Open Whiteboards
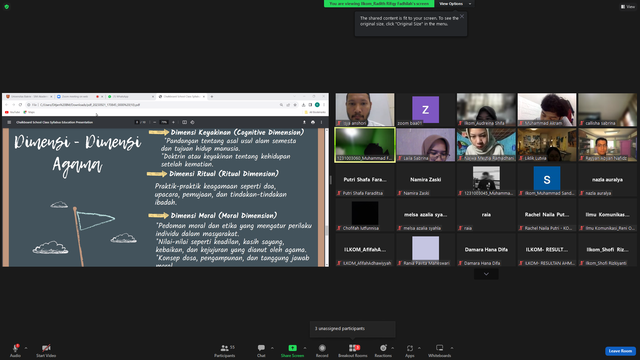This screenshot has width=640, height=360. [x=440, y=350]
